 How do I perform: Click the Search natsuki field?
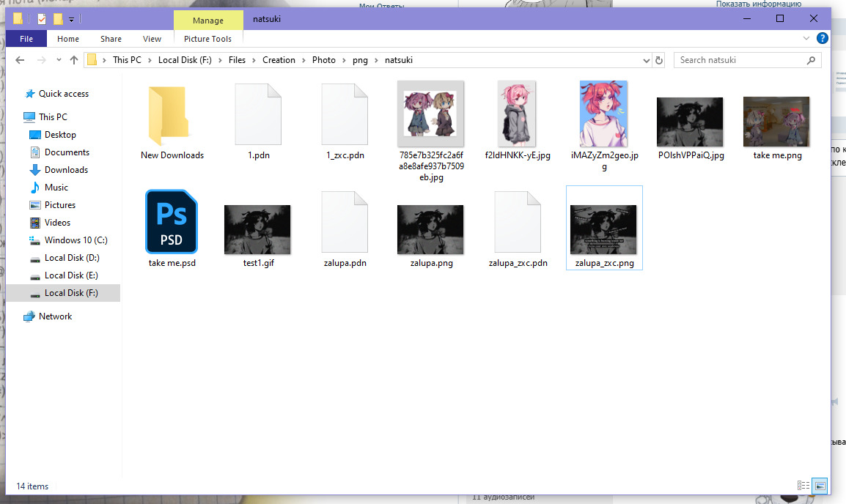pyautogui.click(x=747, y=60)
